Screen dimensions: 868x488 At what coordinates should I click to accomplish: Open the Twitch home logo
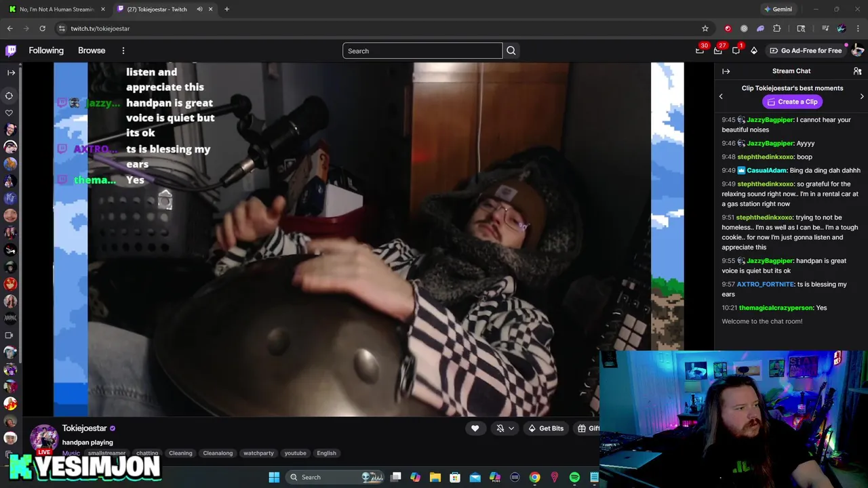[x=11, y=50]
